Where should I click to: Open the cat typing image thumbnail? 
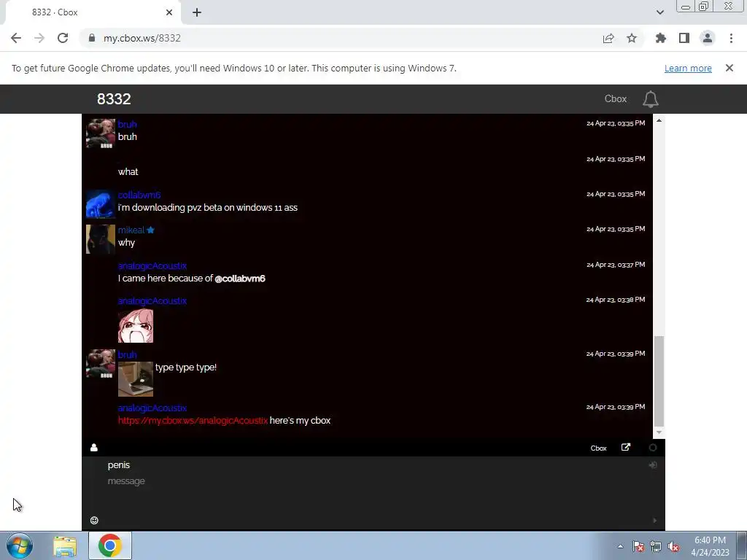click(136, 379)
